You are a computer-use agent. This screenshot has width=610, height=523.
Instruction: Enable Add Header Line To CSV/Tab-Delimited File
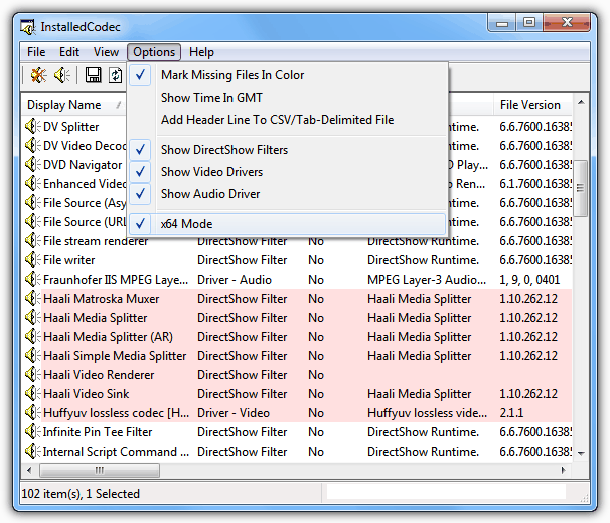tap(288, 119)
